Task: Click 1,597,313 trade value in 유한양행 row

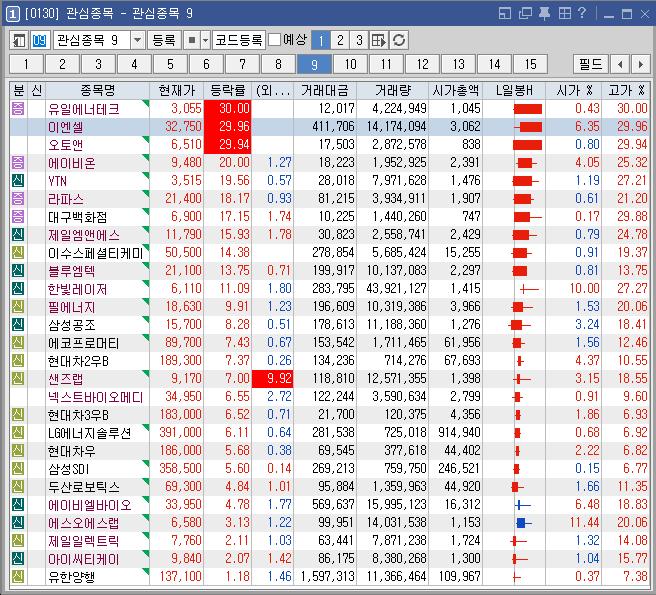Action: point(327,577)
